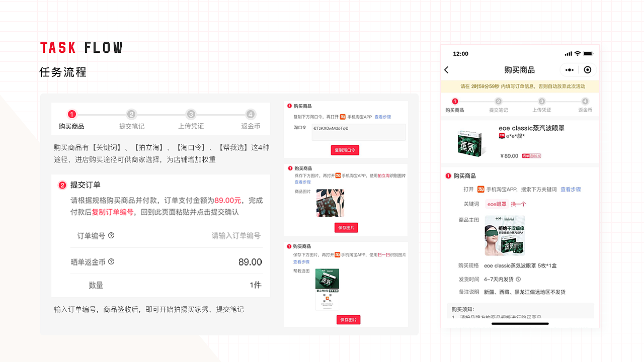
Task: Click the 1件 quantity value
Action: tap(256, 285)
